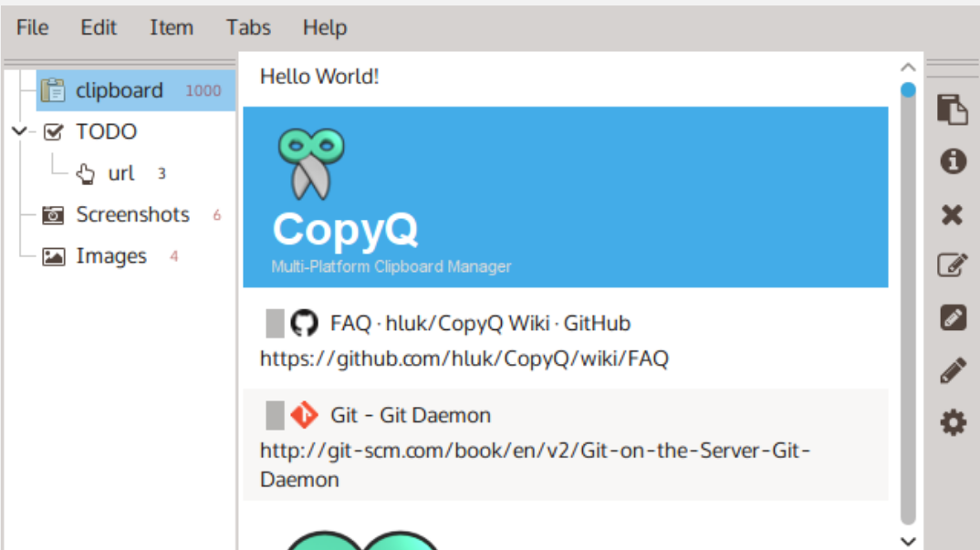Viewport: 980px width, 550px height.
Task: Open item in editor via pencil icon
Action: pos(953,369)
